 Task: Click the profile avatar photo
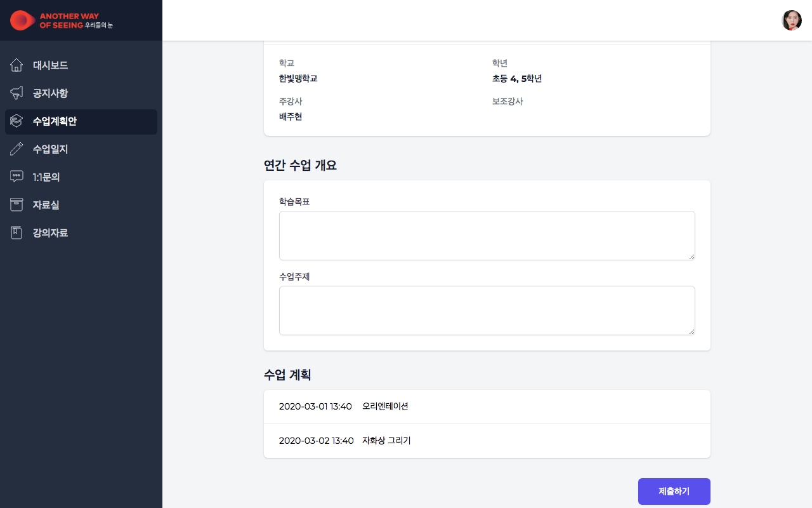tap(792, 20)
